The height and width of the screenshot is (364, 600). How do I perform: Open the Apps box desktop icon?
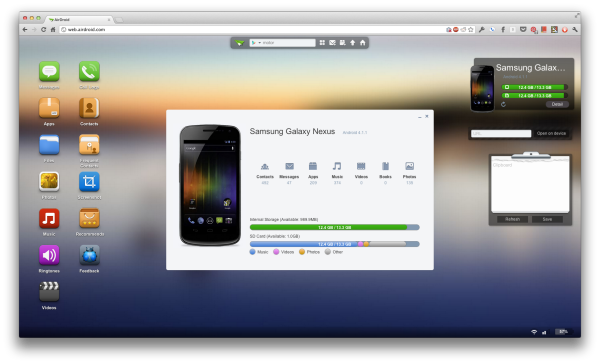coord(49,108)
